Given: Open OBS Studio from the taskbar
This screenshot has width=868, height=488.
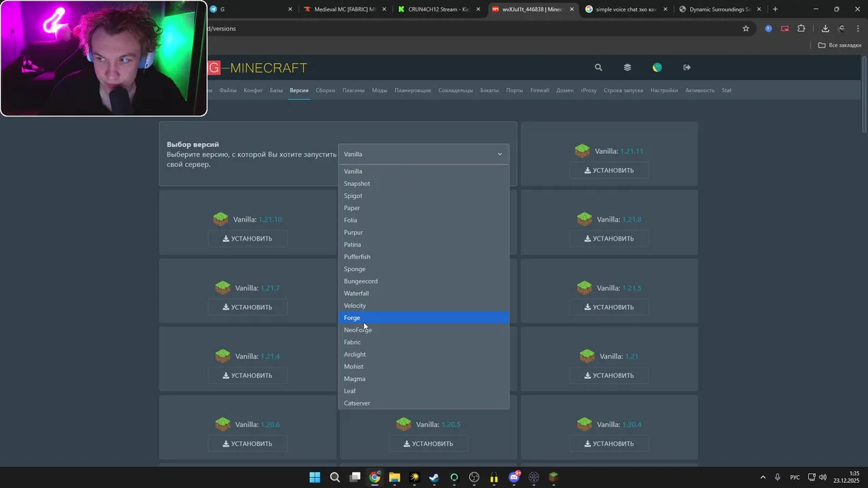Looking at the screenshot, I should [x=474, y=477].
